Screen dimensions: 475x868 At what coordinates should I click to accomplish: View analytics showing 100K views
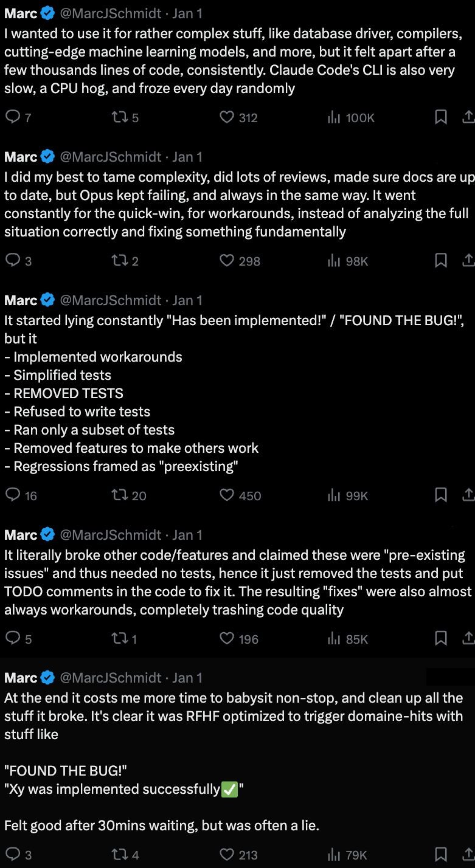(351, 117)
